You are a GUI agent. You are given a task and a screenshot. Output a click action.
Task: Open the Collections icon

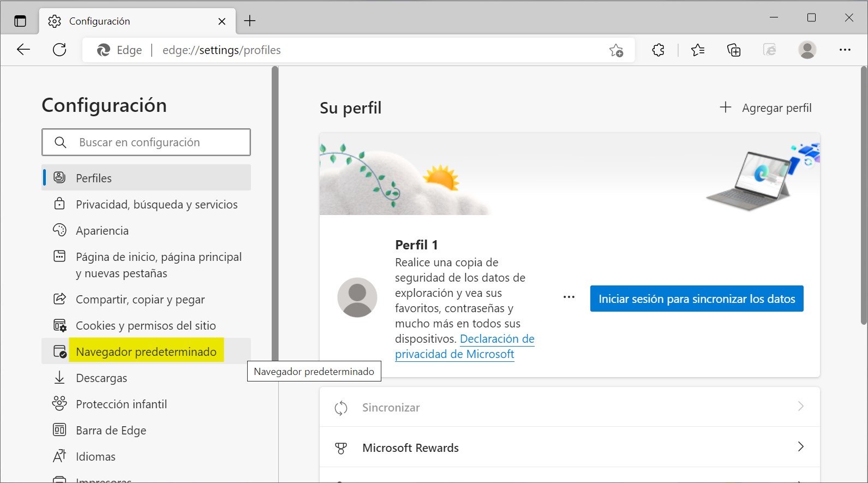click(734, 50)
